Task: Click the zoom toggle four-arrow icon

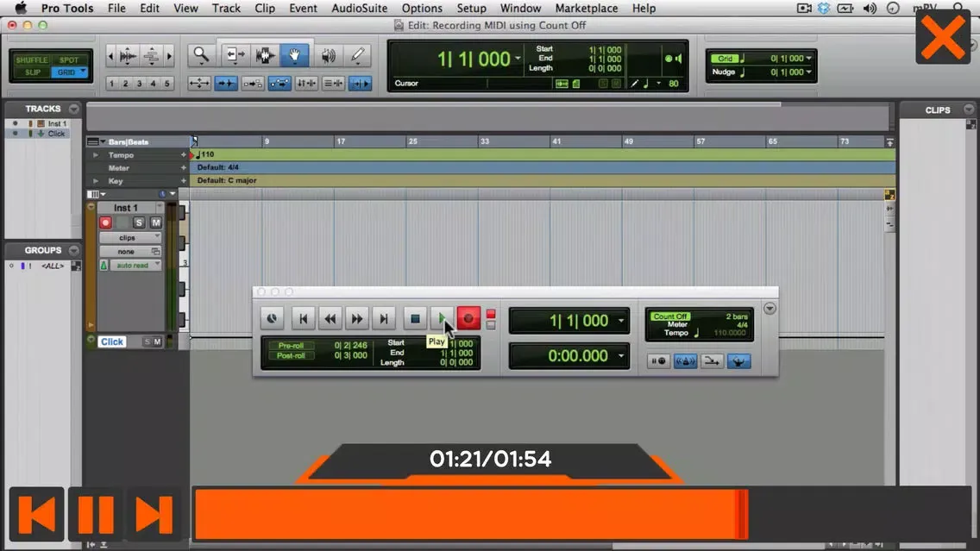Action: 199,83
